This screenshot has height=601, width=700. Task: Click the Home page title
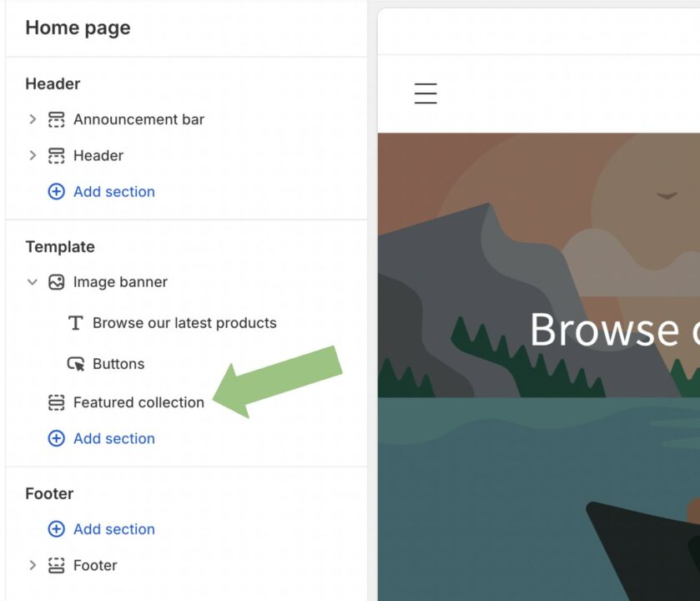click(x=78, y=28)
